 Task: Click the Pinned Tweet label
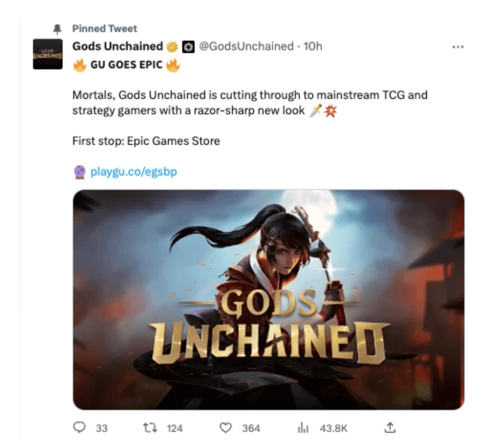105,29
